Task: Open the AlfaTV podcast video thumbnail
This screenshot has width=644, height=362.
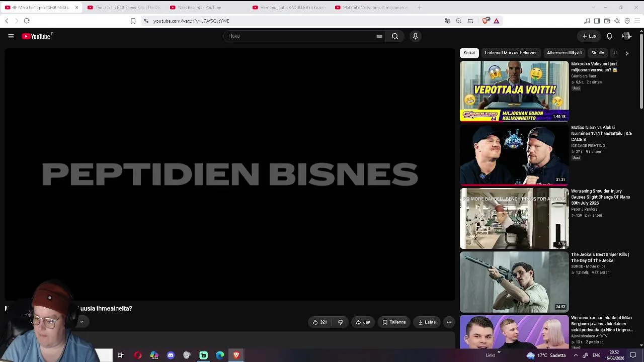Action: pyautogui.click(x=514, y=332)
